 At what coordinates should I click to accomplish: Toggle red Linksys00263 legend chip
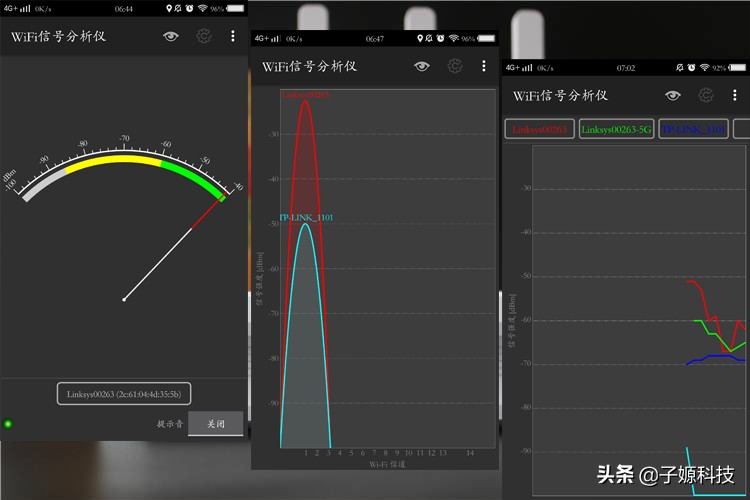(x=540, y=129)
